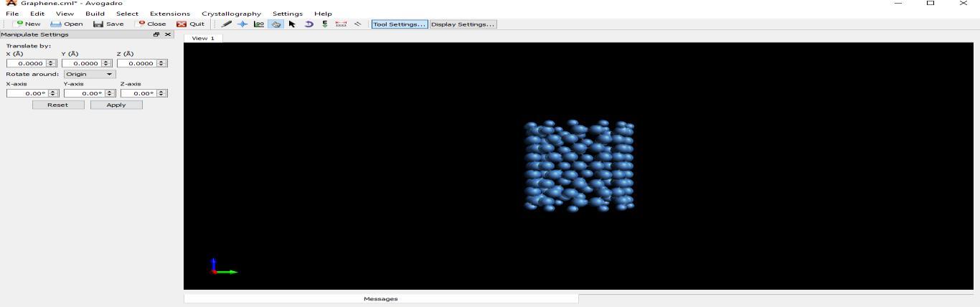Image resolution: width=980 pixels, height=307 pixels.
Task: Undock the Manipulate Settings panel
Action: pyautogui.click(x=156, y=34)
